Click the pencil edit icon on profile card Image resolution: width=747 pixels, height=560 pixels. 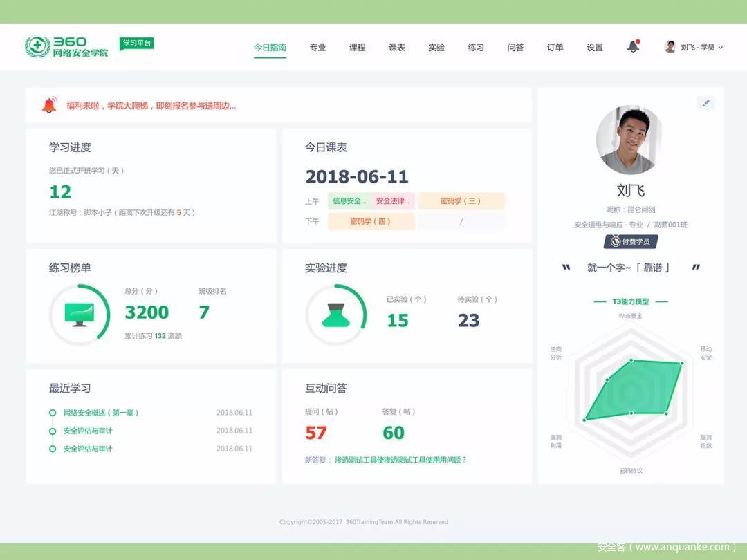click(x=705, y=103)
